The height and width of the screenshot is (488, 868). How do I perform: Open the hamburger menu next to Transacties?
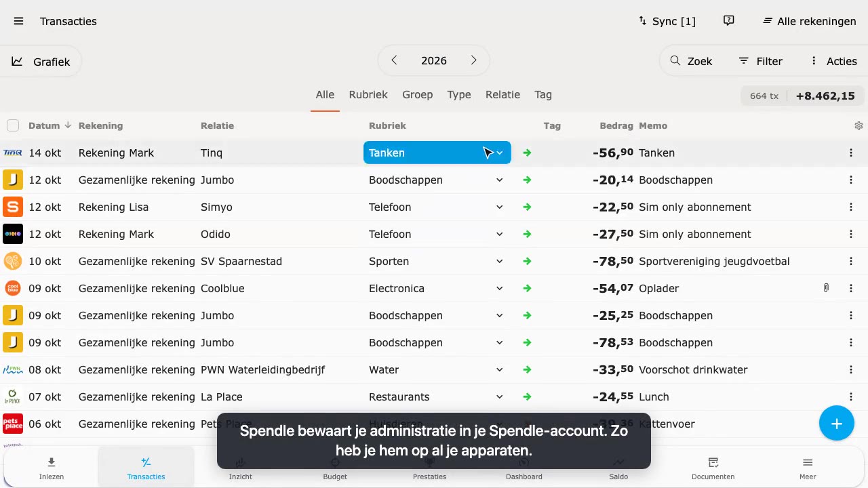[18, 21]
